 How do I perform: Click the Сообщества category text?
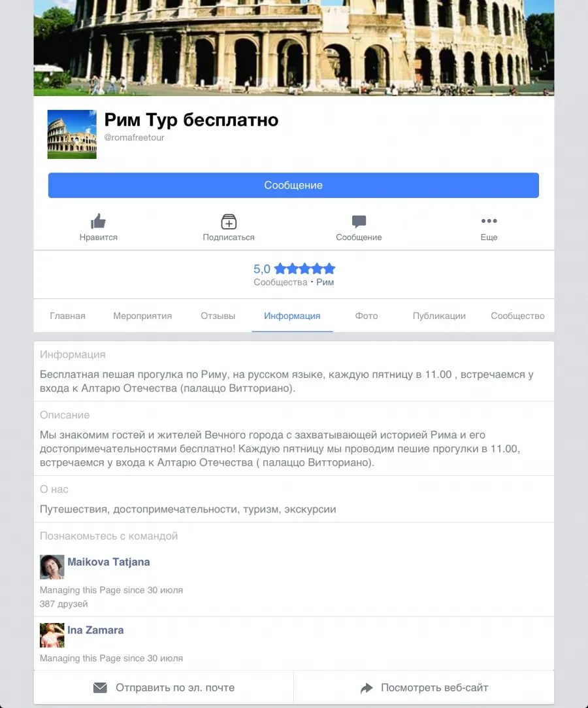tap(280, 282)
